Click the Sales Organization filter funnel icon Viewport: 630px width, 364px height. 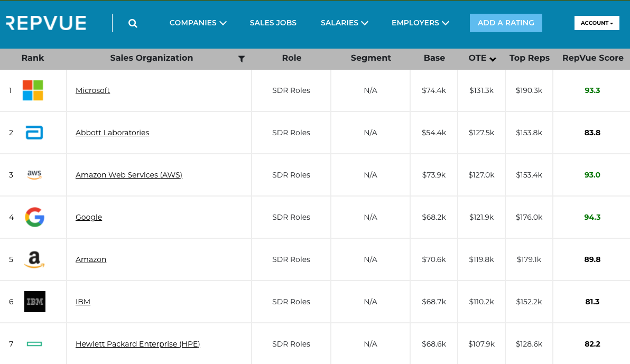[x=242, y=59]
